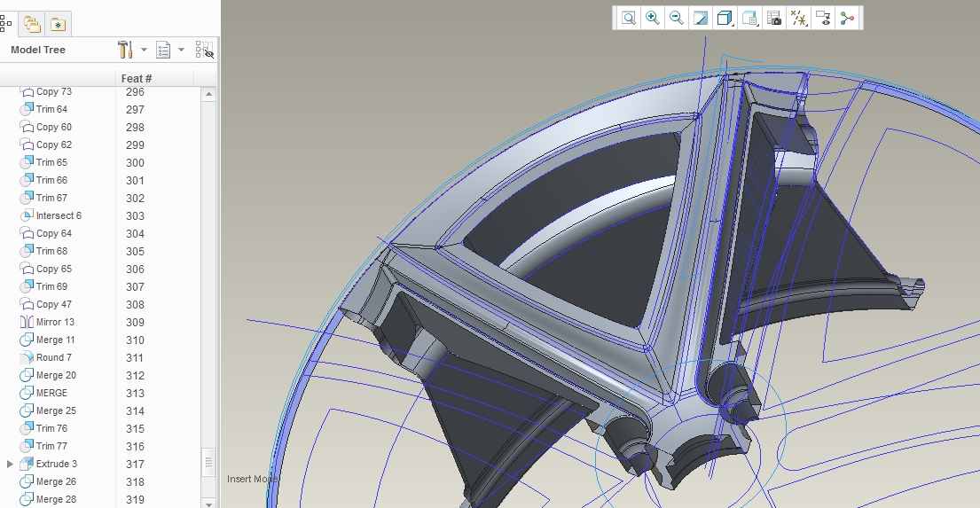Click the Zoom Out magnifier icon

tap(677, 18)
